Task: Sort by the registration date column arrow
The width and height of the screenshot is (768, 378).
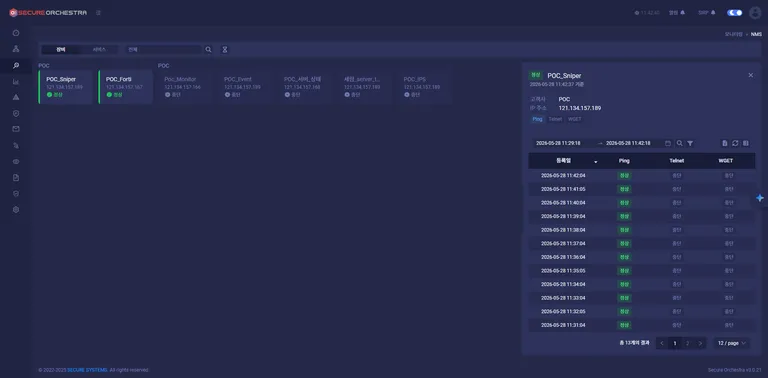Action: pyautogui.click(x=596, y=162)
